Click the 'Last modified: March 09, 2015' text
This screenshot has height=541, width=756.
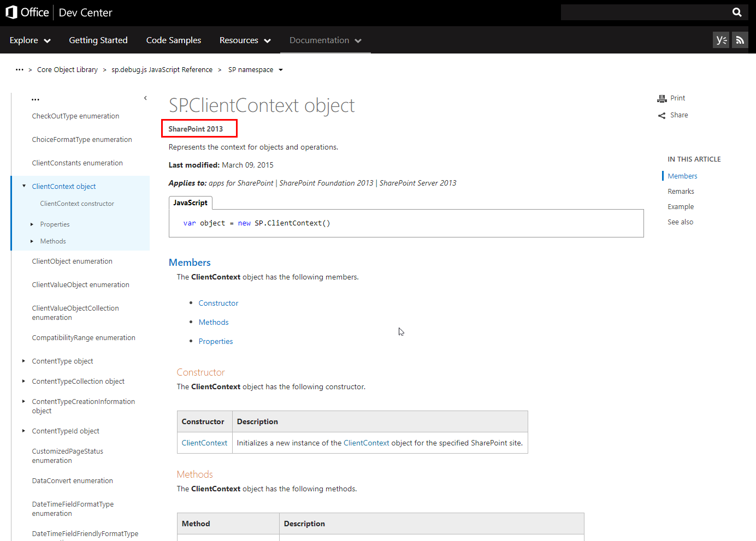tap(221, 165)
